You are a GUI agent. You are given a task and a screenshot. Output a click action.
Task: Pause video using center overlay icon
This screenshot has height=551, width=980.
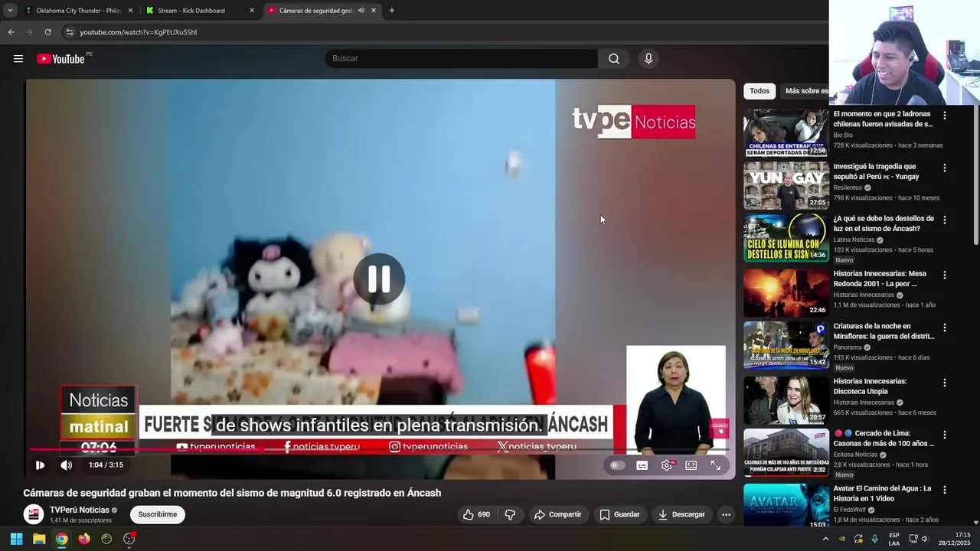pyautogui.click(x=379, y=279)
